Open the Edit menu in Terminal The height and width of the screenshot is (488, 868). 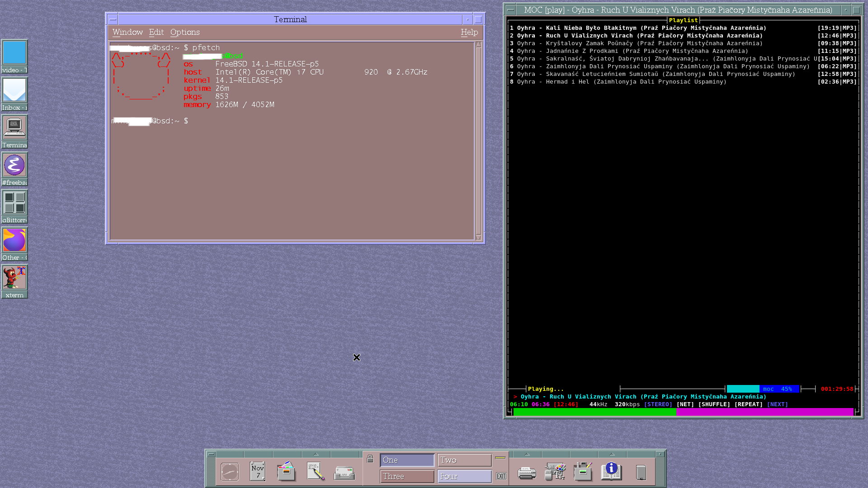(x=156, y=32)
